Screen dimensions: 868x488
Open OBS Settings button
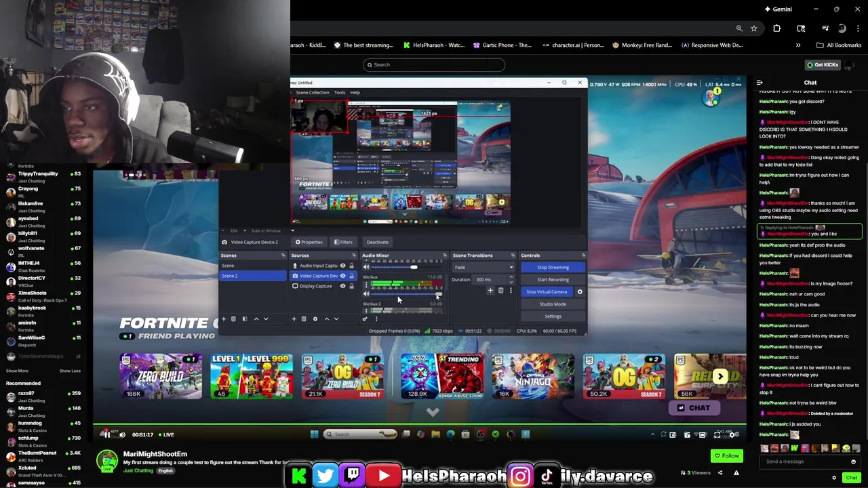[553, 317]
